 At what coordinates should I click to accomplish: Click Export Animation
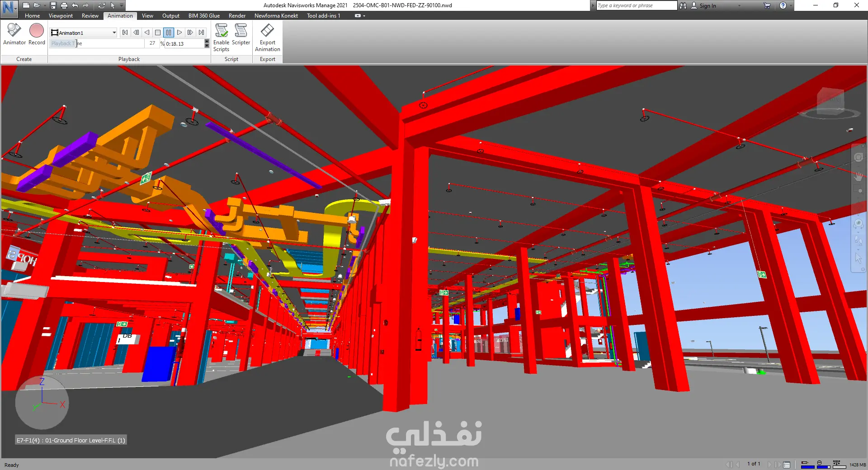pos(268,38)
